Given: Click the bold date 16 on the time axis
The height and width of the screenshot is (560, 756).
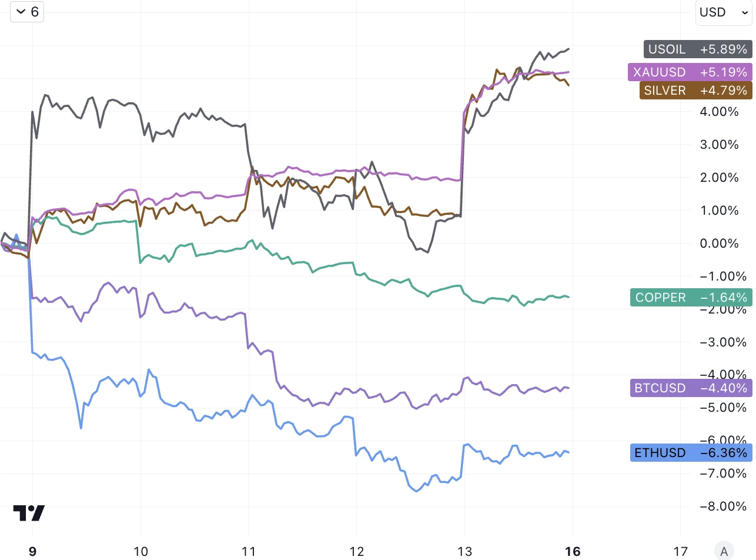Looking at the screenshot, I should pos(572,551).
